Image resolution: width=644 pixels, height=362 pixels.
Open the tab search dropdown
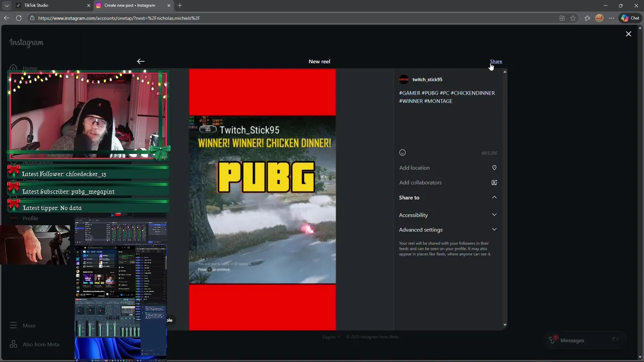(x=6, y=6)
